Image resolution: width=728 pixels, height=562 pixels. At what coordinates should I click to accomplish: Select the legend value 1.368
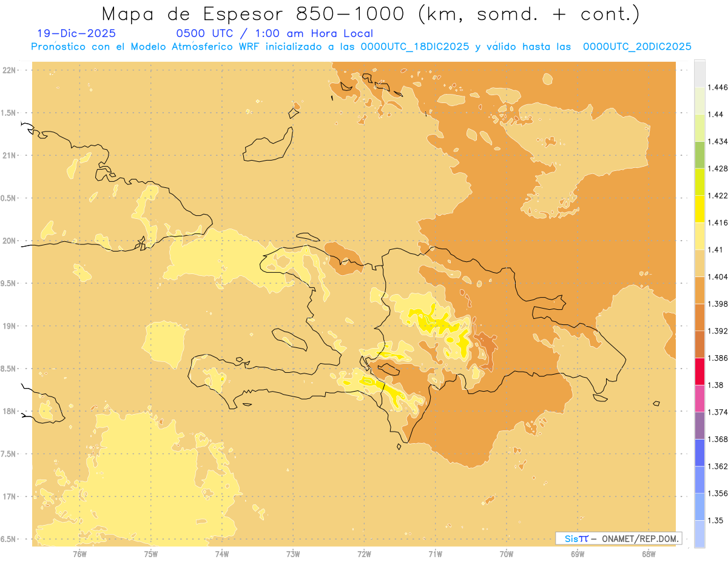pyautogui.click(x=718, y=439)
